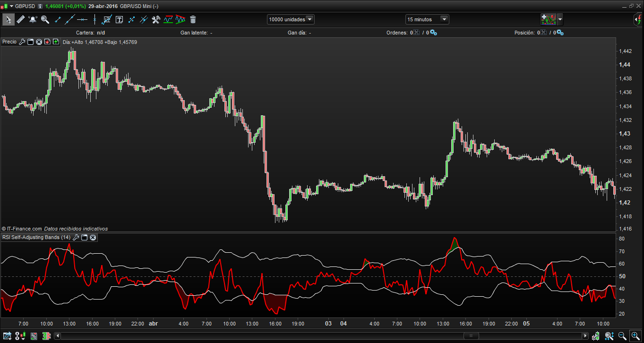Open the hammer and wrench tools
The height and width of the screenshot is (343, 644).
(x=156, y=19)
